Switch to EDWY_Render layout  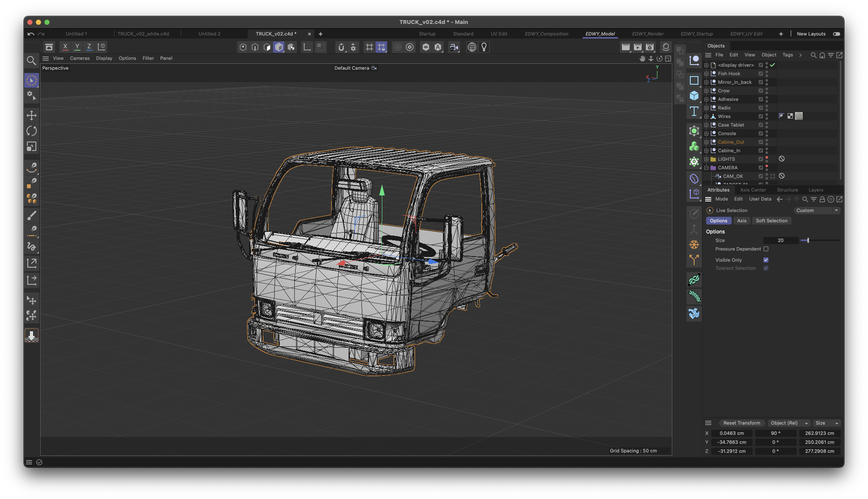(x=648, y=34)
